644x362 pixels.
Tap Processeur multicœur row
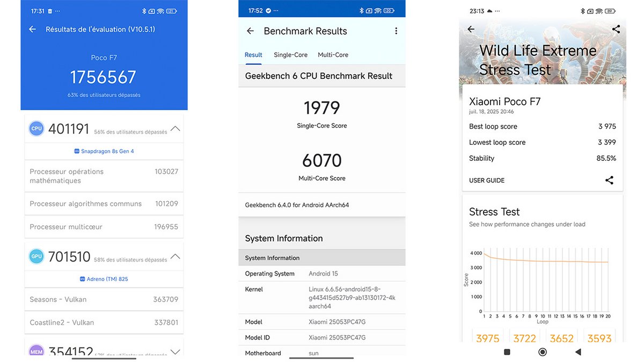tap(104, 227)
